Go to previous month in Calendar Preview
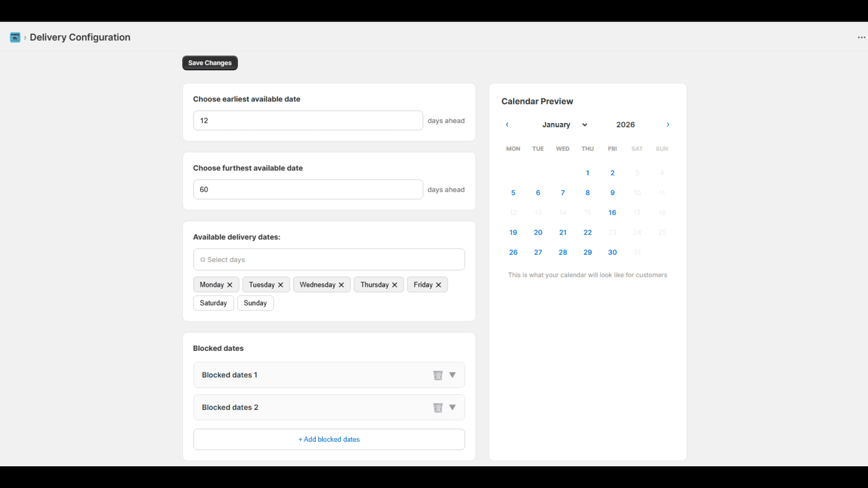The width and height of the screenshot is (868, 488). point(507,125)
